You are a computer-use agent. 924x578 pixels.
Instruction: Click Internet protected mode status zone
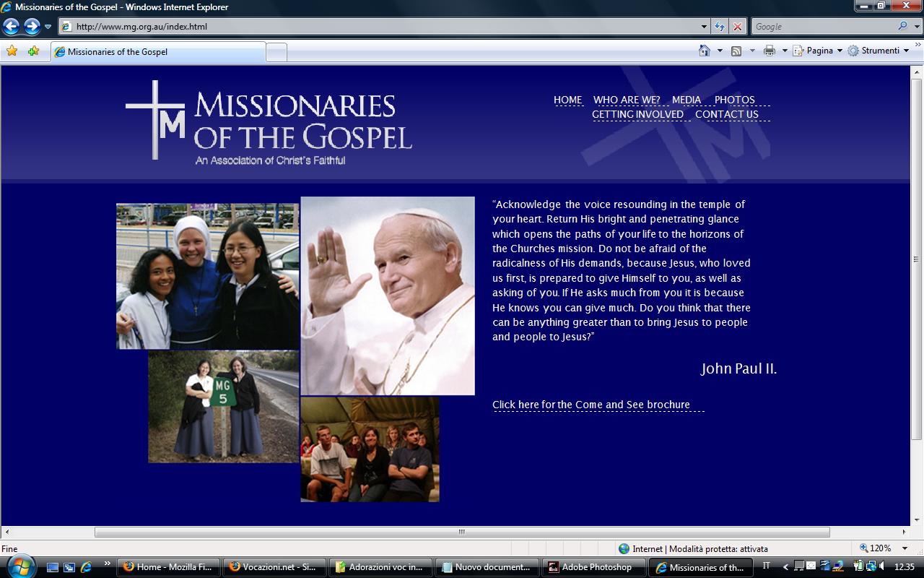point(693,548)
